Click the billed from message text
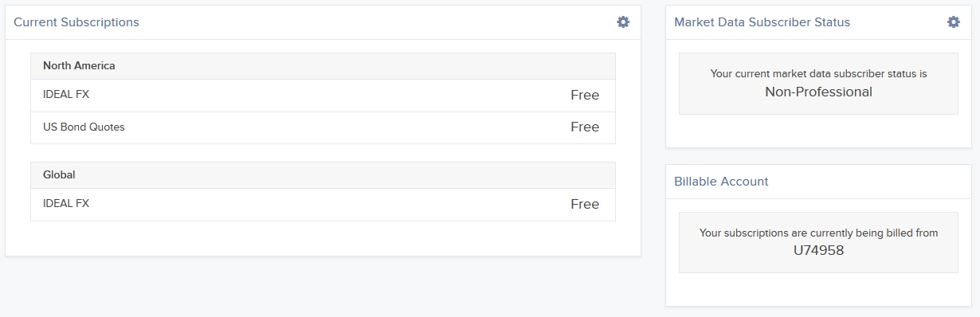 [x=818, y=233]
